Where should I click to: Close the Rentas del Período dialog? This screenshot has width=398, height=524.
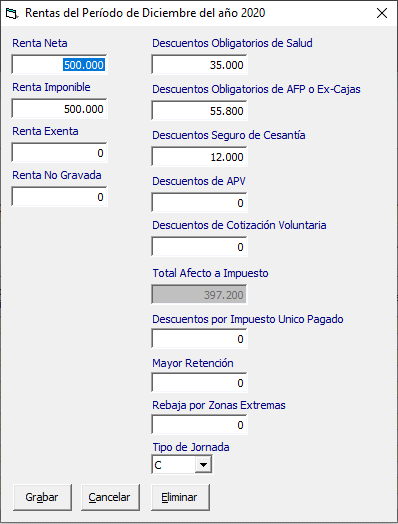pos(382,13)
